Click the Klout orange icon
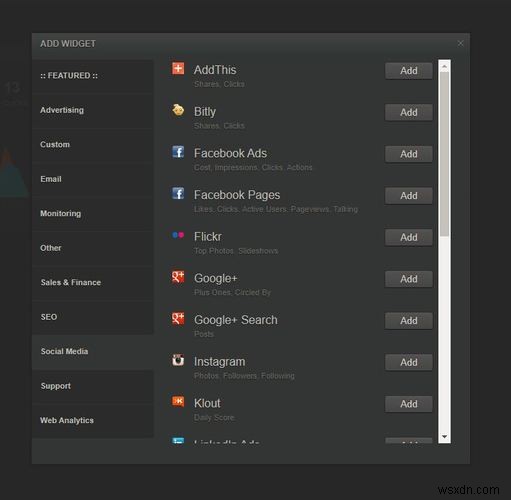The height and width of the screenshot is (500, 511). 178,401
